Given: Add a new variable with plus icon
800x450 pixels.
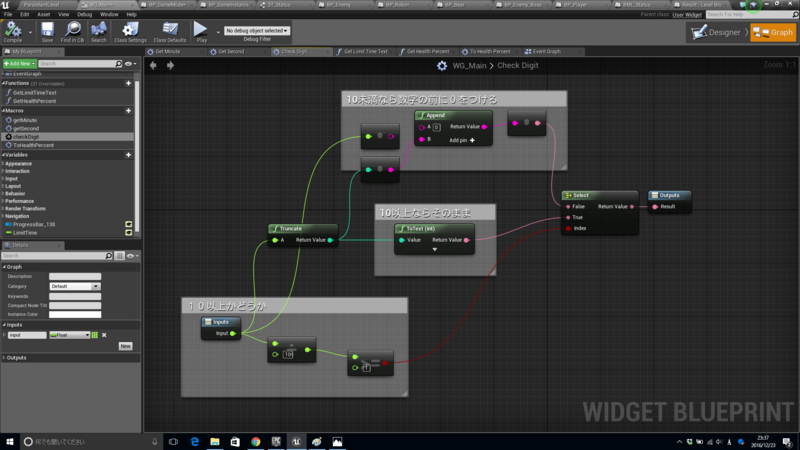Looking at the screenshot, I should [129, 155].
